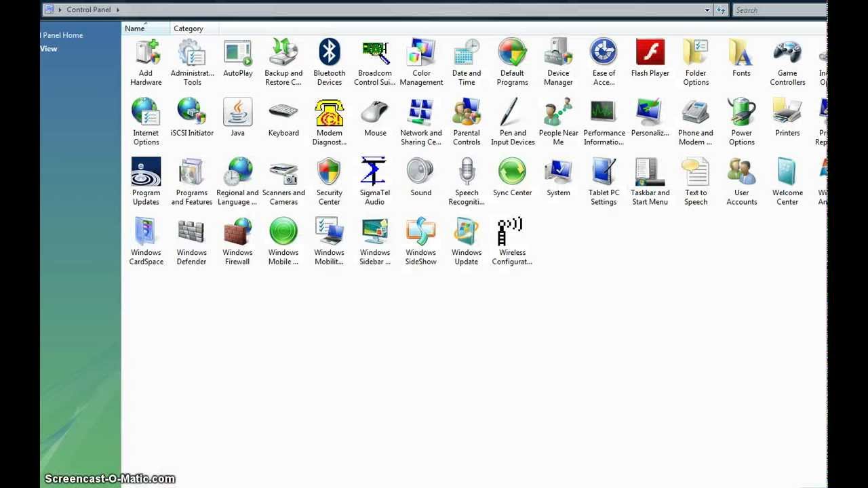Open Pen and Input Devices
Screen dimensions: 868x488
pyautogui.click(x=513, y=122)
